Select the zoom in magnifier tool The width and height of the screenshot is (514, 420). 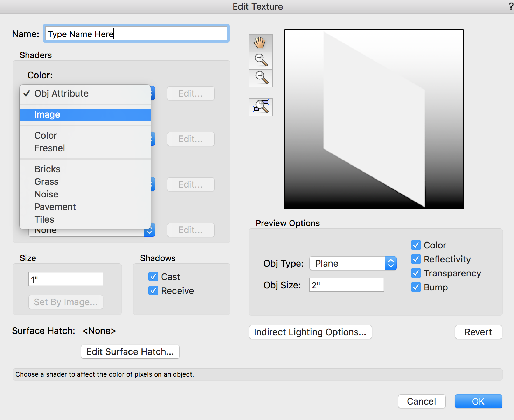(x=261, y=61)
